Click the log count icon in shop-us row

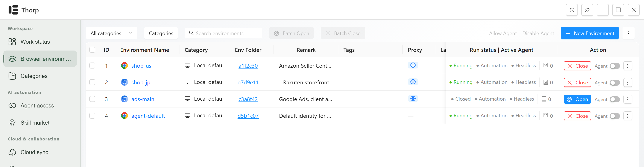545,66
